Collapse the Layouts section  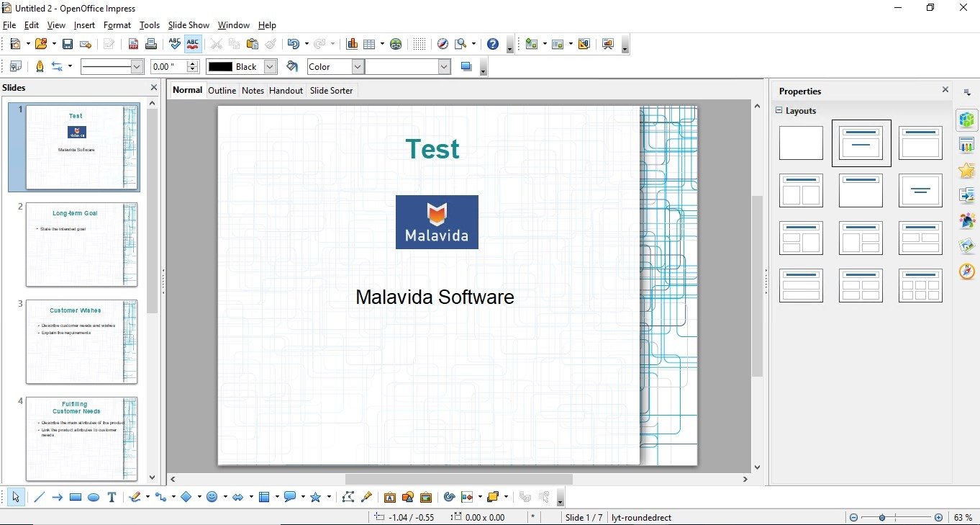779,111
